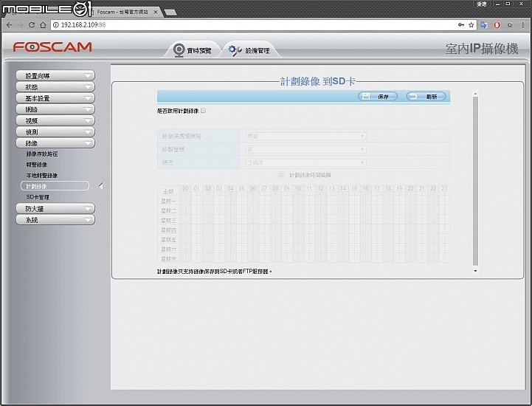
Task: Select the 星期一 schedule row
Action: (x=168, y=201)
